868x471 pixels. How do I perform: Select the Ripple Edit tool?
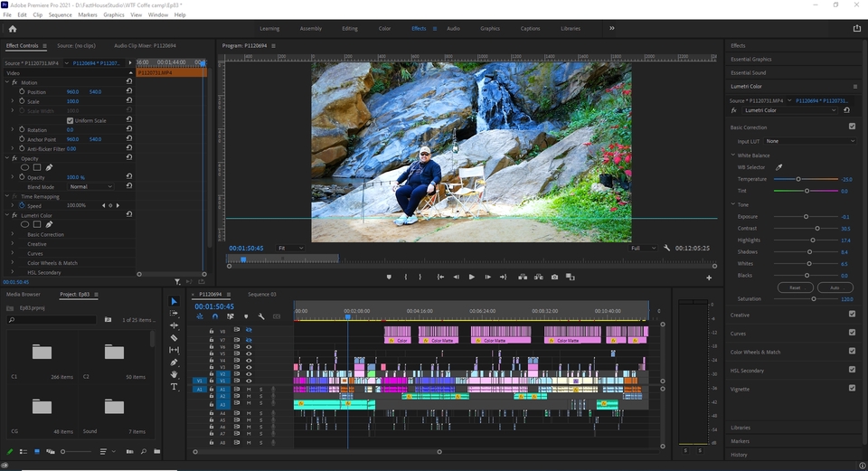click(174, 325)
